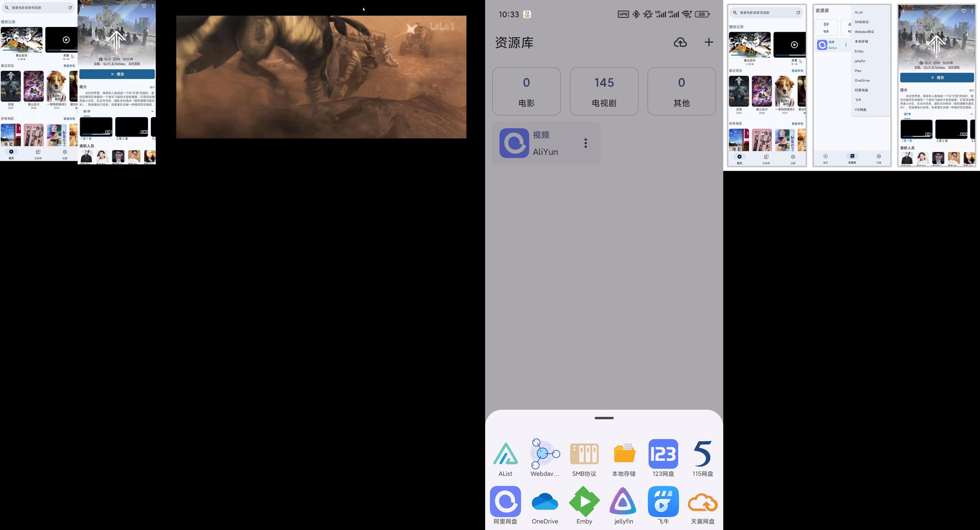This screenshot has width=980, height=530.
Task: Select the AList source icon
Action: pos(505,454)
